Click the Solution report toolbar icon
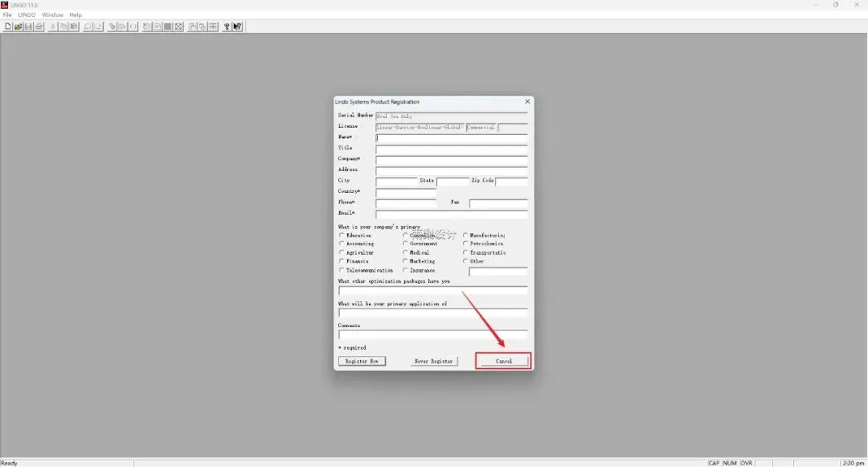Screen dimensions: 868x467 coord(158,27)
